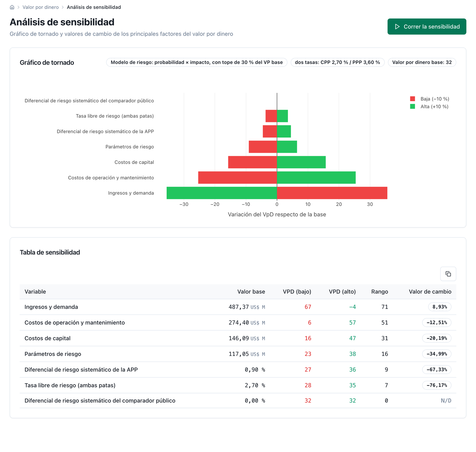This screenshot has width=476, height=452.
Task: Click the Tabla de sensibilidad heading
Action: (x=50, y=252)
